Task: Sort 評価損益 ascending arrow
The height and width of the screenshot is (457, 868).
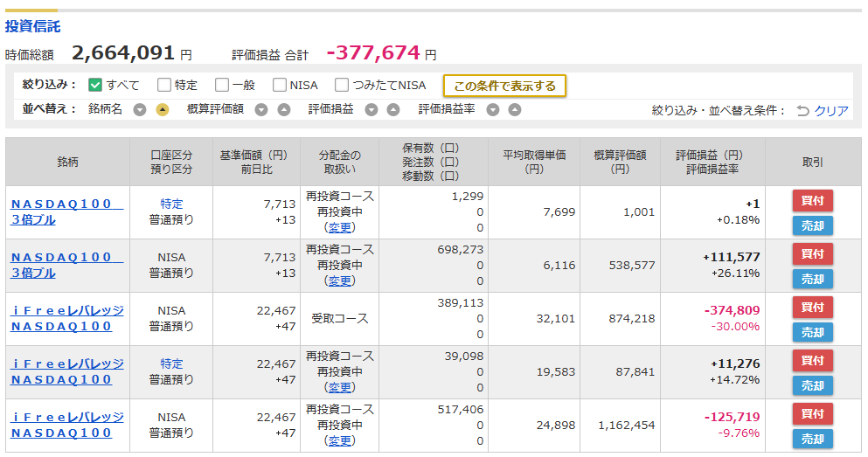Action: (393, 109)
